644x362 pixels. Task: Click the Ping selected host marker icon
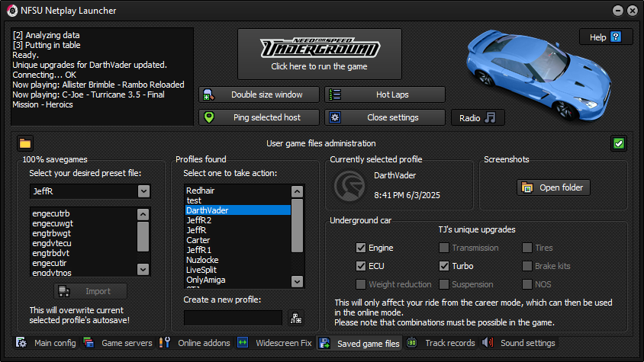pos(208,117)
